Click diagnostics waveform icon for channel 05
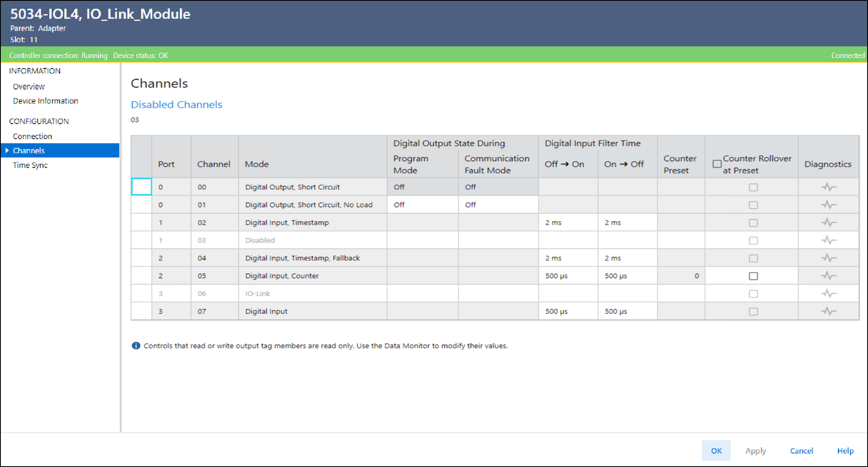This screenshot has width=868, height=467. click(828, 276)
